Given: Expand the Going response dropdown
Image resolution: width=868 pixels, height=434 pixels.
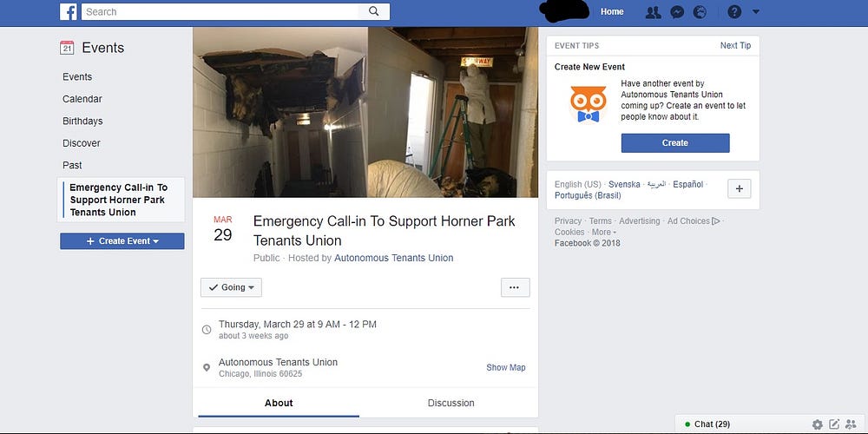Looking at the screenshot, I should pos(231,287).
